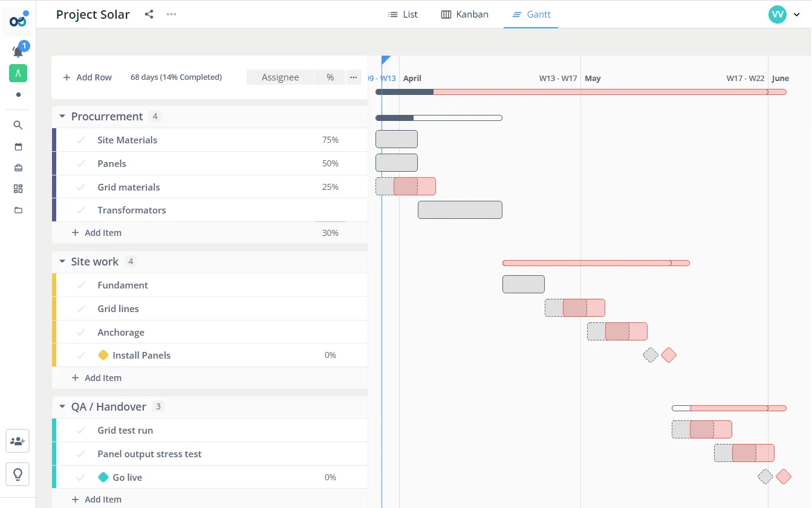Click the folder icon in the sidebar
This screenshot has width=812, height=508.
(x=18, y=210)
